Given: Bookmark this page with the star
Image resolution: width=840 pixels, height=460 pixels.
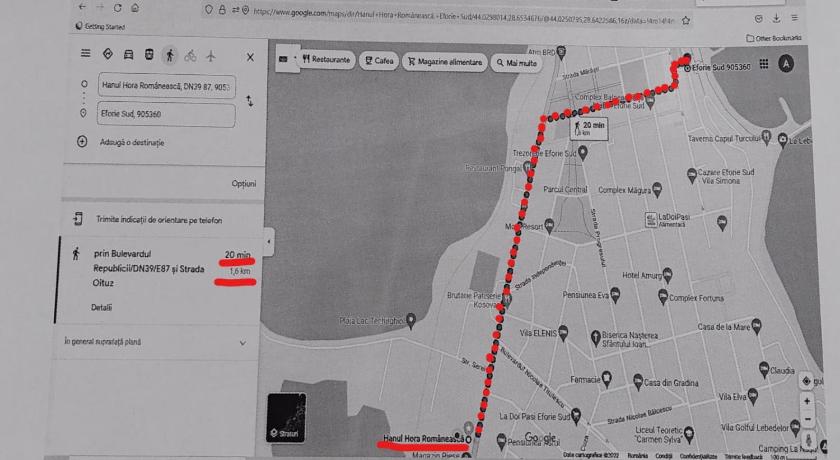Looking at the screenshot, I should (x=686, y=20).
